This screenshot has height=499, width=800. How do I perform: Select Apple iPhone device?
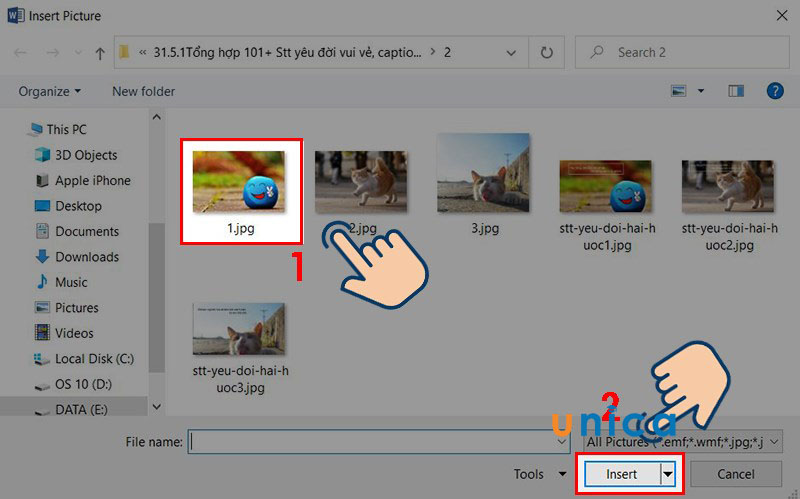(x=84, y=181)
